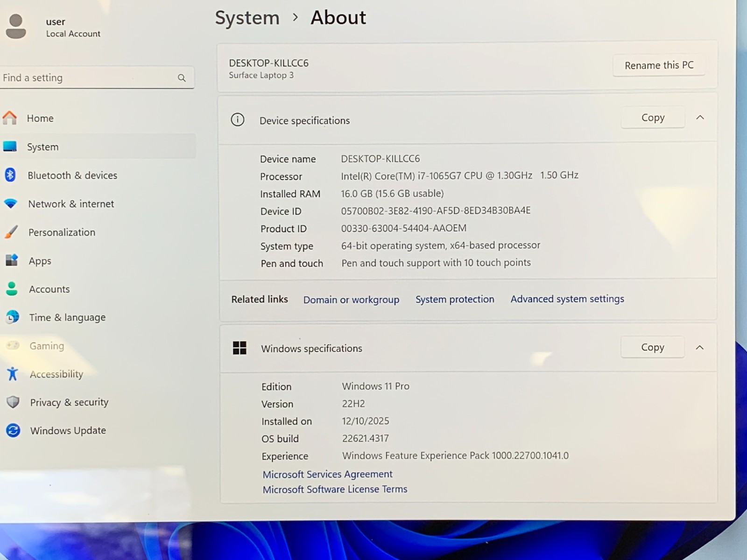Viewport: 747px width, 560px height.
Task: Click the Accounts person icon
Action: pos(12,289)
